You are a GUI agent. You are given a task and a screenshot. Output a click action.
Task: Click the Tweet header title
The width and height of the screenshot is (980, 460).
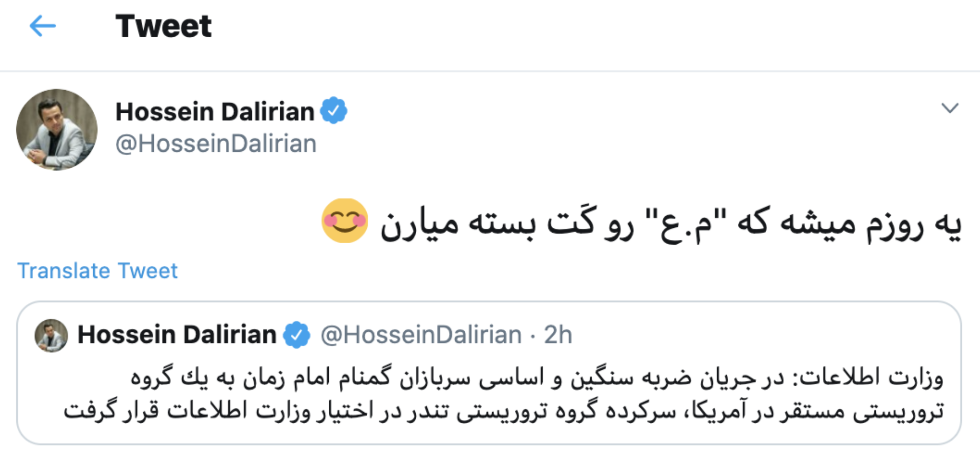163,26
